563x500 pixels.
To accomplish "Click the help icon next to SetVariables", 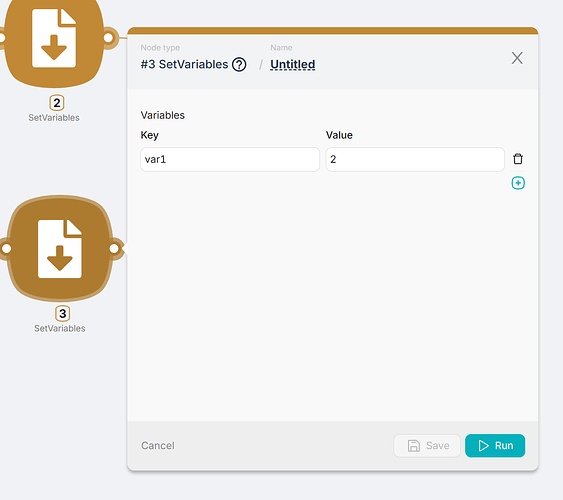I will click(239, 65).
